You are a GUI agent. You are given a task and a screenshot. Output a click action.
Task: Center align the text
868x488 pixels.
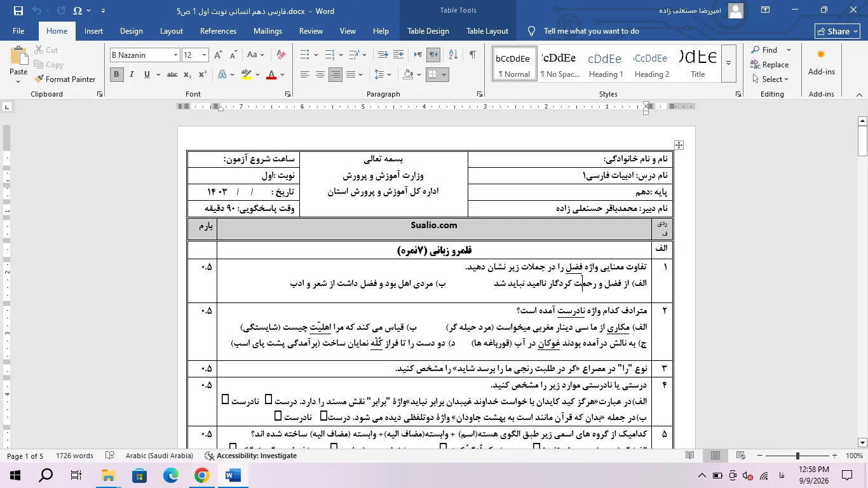(x=320, y=74)
